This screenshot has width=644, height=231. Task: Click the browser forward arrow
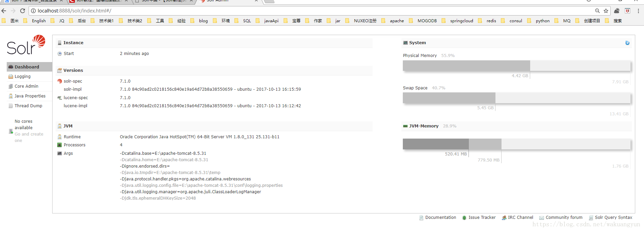pyautogui.click(x=13, y=11)
